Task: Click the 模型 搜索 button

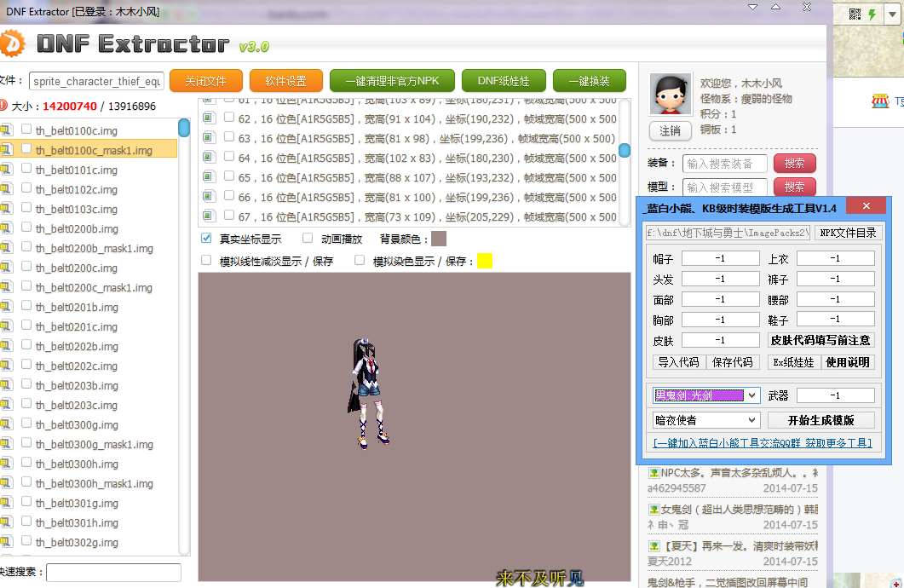Action: pos(794,187)
